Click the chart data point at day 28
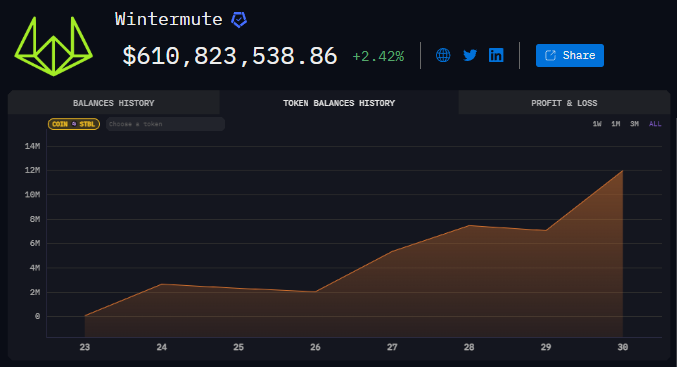The height and width of the screenshot is (367, 677). 469,225
